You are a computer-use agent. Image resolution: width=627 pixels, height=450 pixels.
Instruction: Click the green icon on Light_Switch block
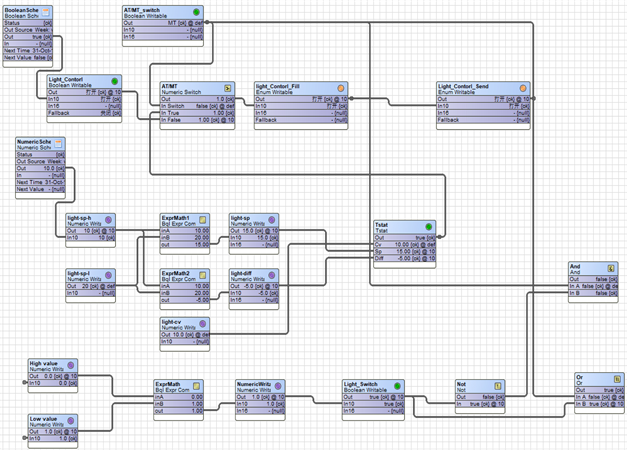point(397,383)
